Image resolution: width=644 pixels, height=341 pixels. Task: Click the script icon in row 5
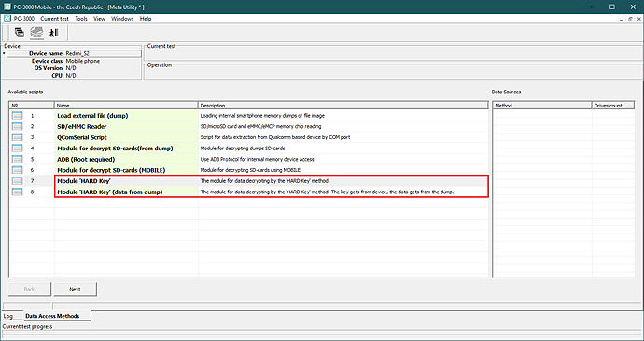[x=17, y=159]
